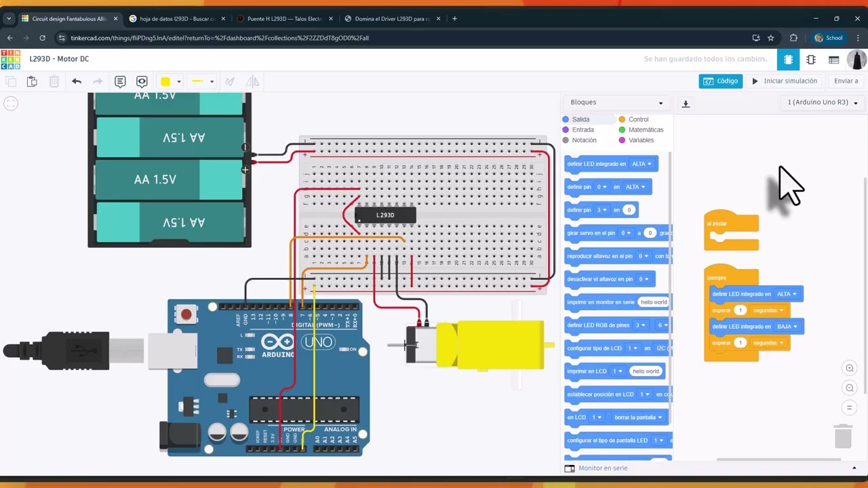Click the copy icon in editor toolbar
The height and width of the screenshot is (488, 868).
(11, 81)
